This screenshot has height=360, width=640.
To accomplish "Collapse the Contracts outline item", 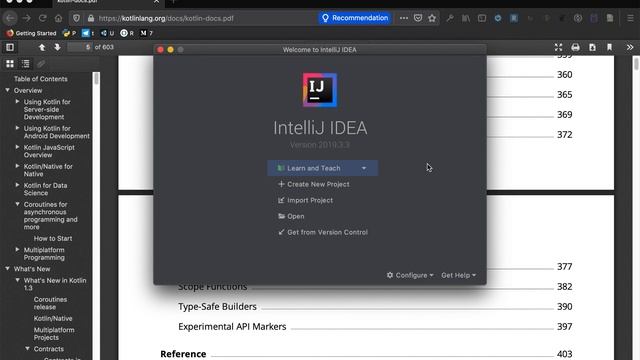I will (x=27, y=349).
